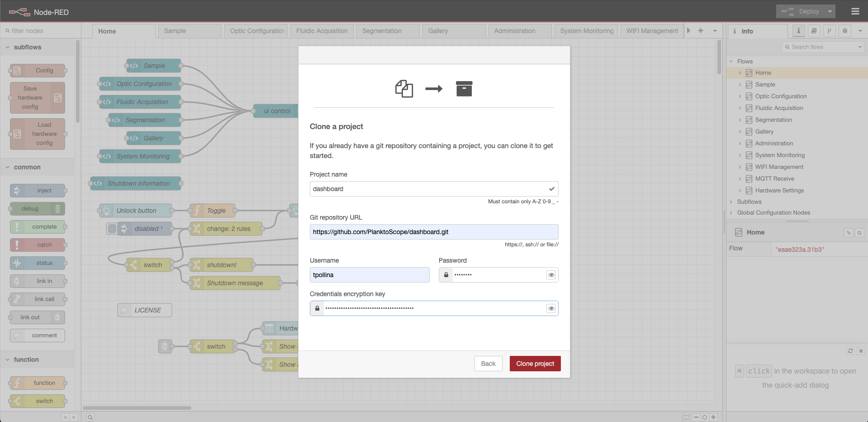868x422 pixels.
Task: Expand all palette categories icon
Action: pos(74,417)
